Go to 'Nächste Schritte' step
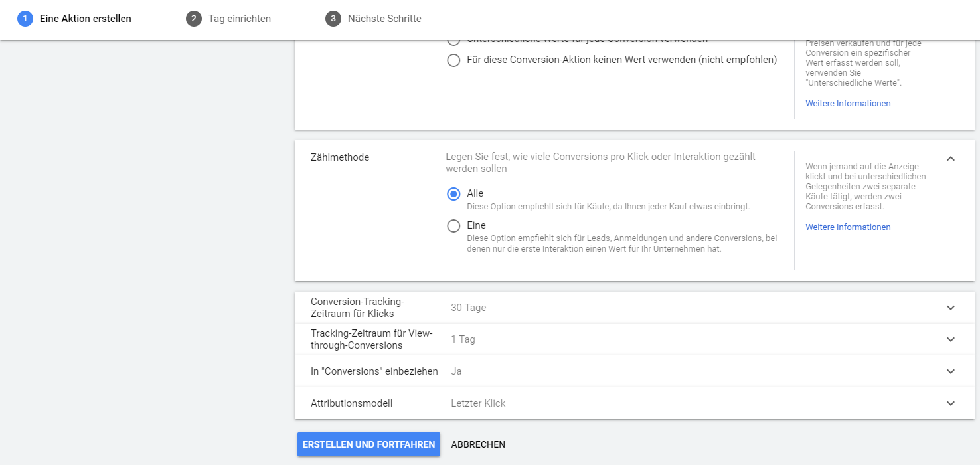980x465 pixels. [384, 19]
